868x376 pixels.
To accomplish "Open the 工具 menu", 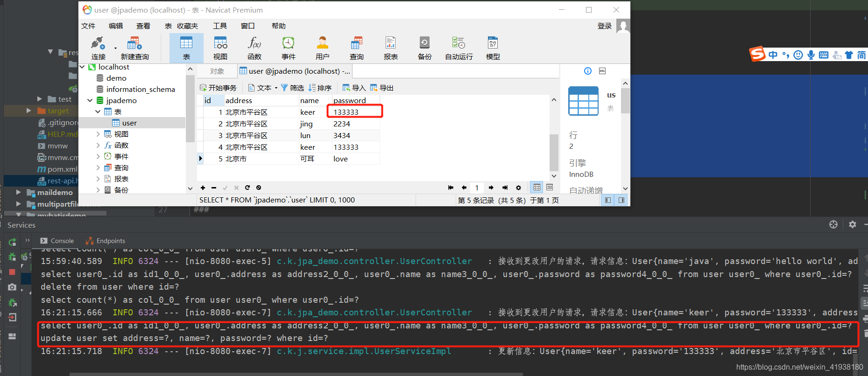I will tap(220, 26).
